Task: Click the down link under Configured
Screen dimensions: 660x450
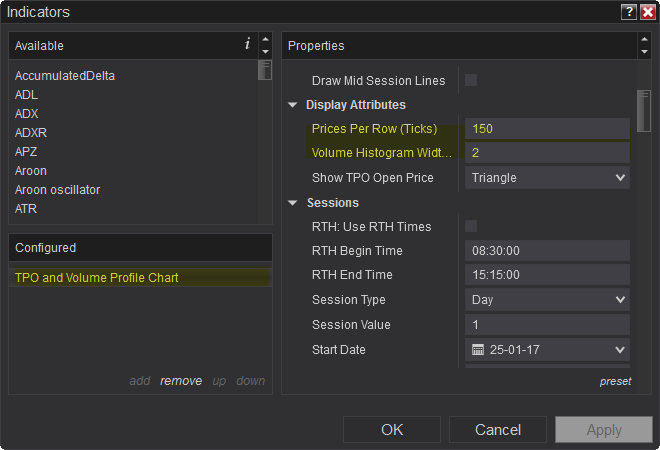Action: pos(251,381)
